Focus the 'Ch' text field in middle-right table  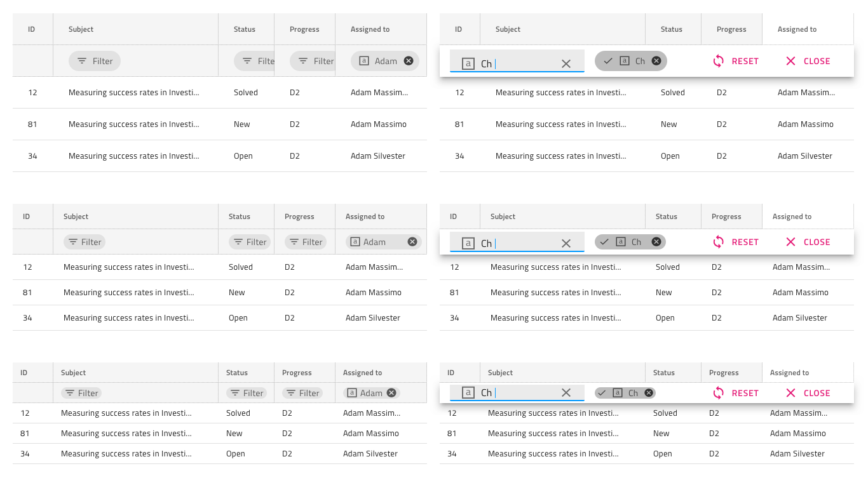click(517, 242)
